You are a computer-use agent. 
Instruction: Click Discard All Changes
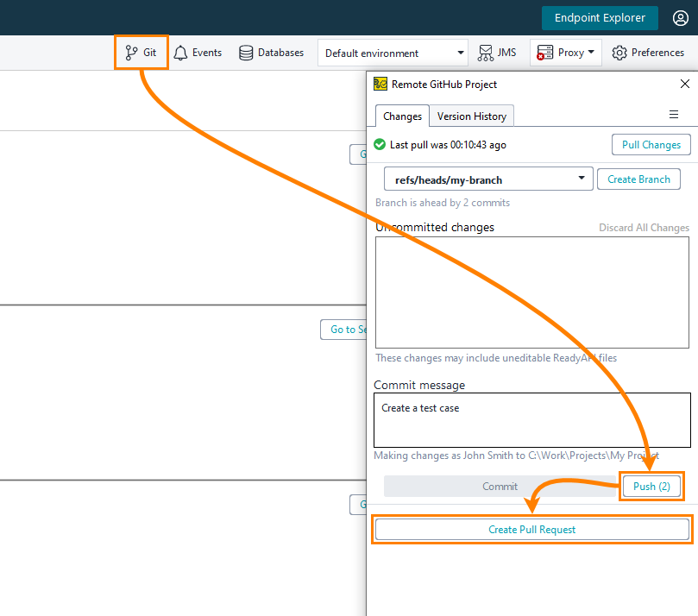point(644,227)
